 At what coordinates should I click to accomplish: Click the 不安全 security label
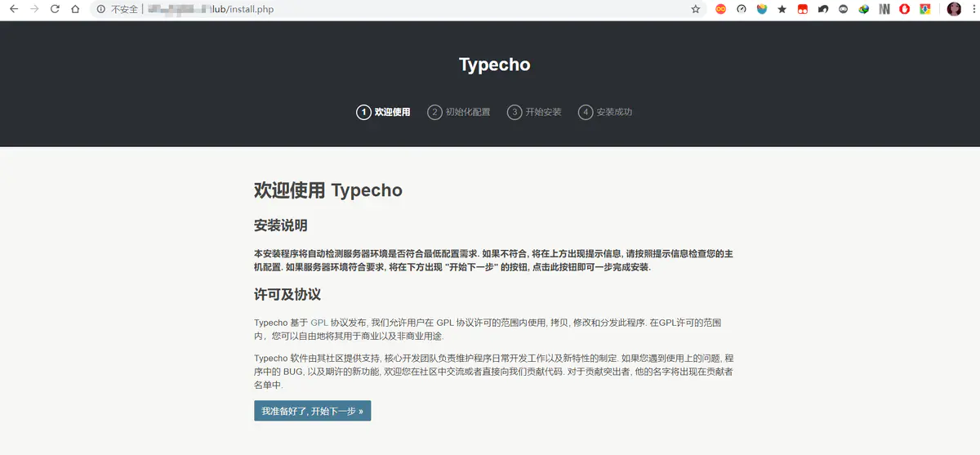pos(124,9)
